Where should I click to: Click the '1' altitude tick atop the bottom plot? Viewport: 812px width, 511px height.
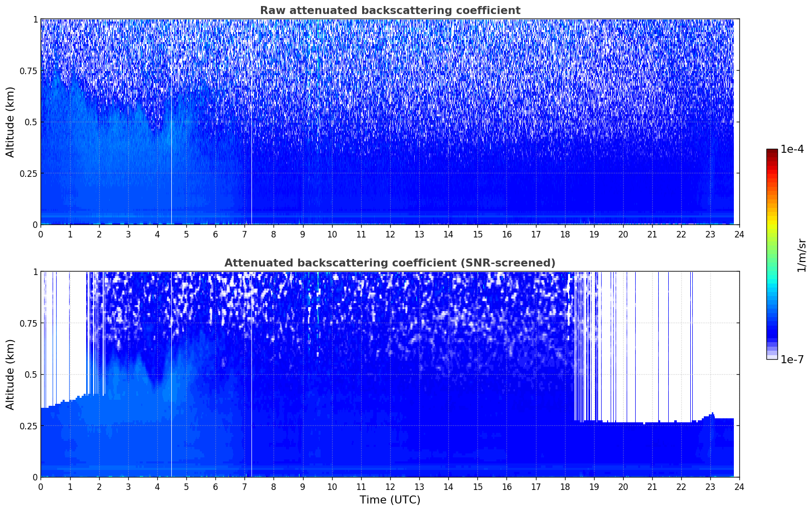click(x=35, y=272)
